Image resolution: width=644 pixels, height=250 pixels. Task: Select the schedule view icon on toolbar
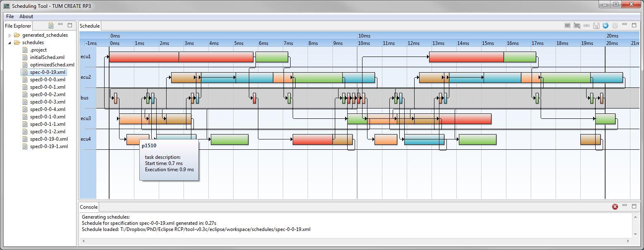[x=568, y=26]
